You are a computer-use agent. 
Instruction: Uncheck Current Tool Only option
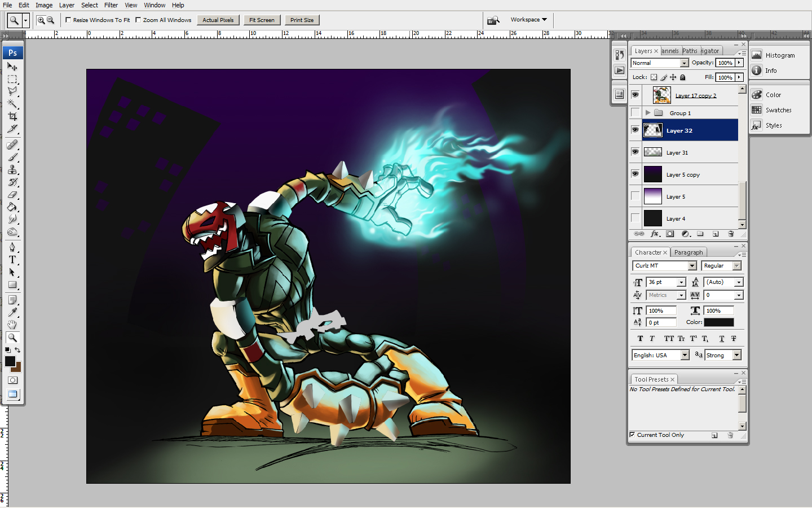632,435
